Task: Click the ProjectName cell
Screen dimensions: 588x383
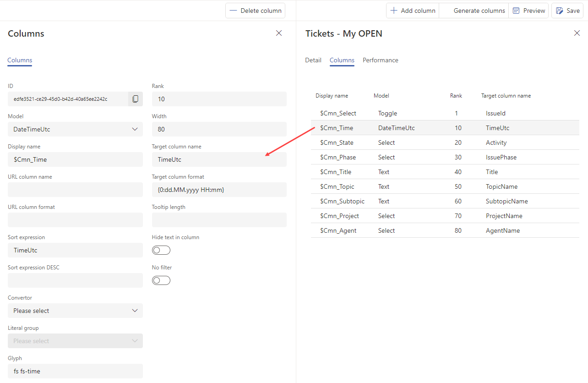Action: tap(504, 216)
